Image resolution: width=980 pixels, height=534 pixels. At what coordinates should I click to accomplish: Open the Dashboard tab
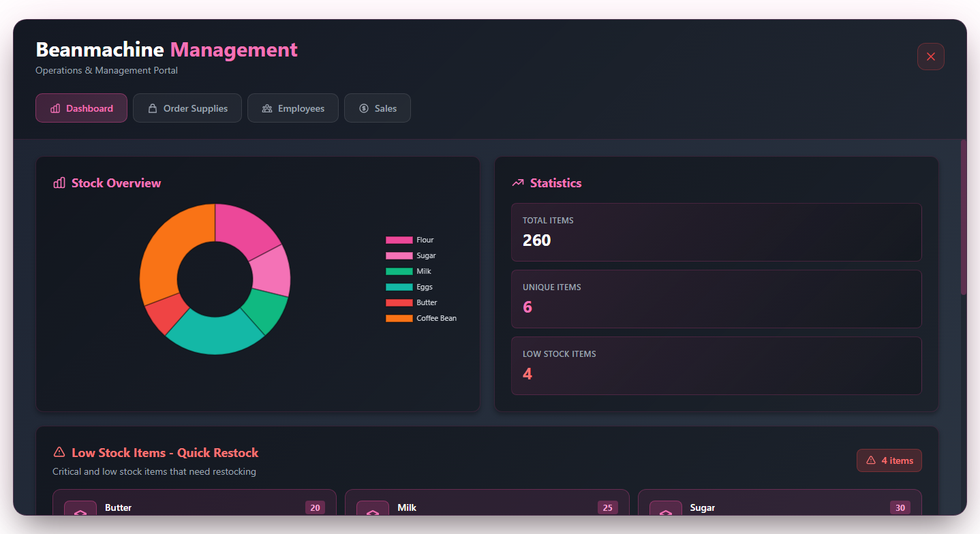pos(81,108)
